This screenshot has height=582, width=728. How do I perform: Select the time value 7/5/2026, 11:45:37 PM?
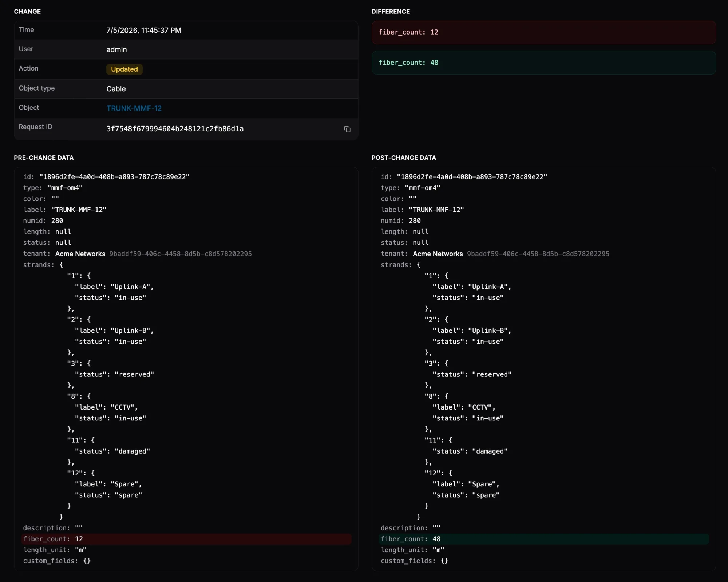click(x=144, y=30)
